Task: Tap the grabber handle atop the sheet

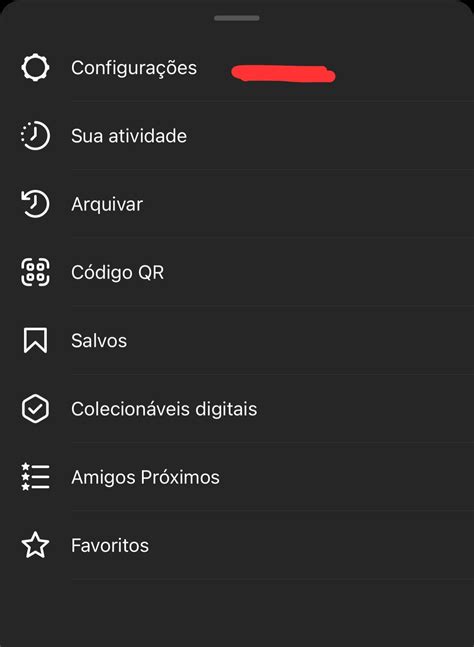Action: (x=237, y=18)
